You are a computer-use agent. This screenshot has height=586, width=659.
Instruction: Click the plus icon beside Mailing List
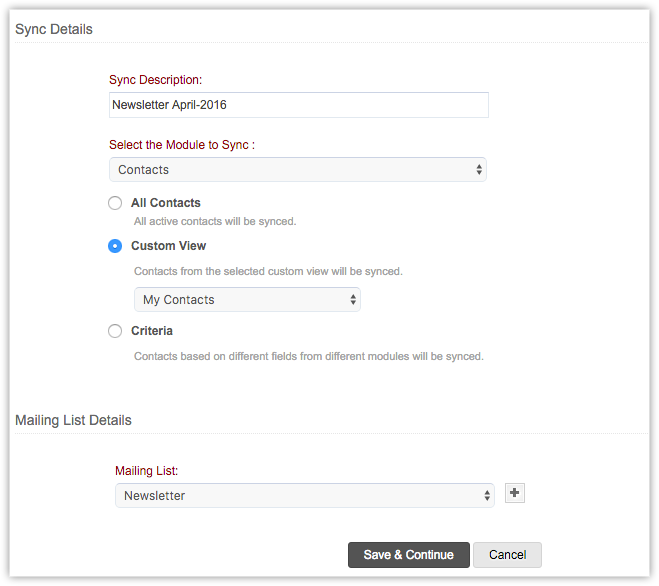coord(515,493)
